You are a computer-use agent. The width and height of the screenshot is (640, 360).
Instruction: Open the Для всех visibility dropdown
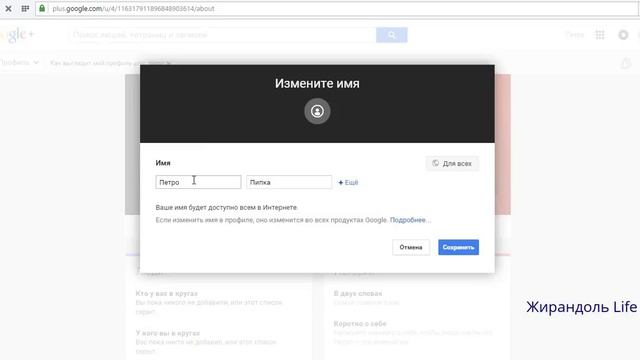pos(452,163)
